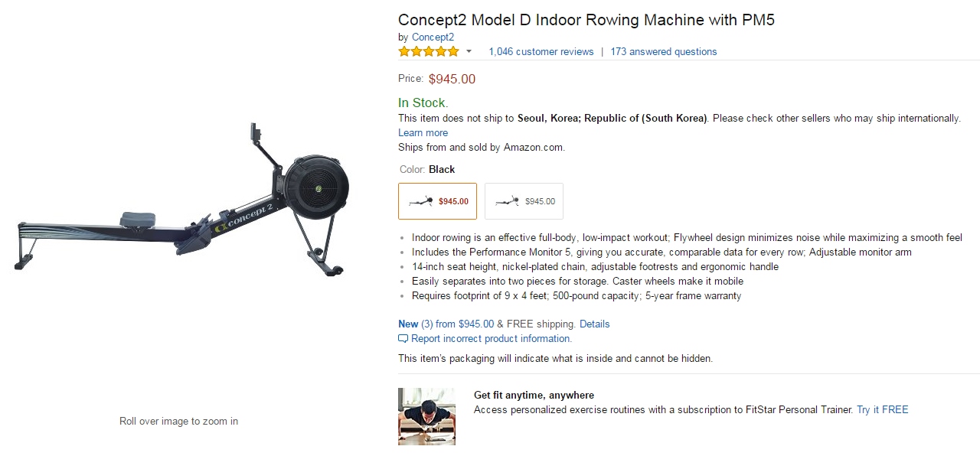Click the Roll over image to zoom in caption
Image resolution: width=980 pixels, height=456 pixels.
(178, 421)
